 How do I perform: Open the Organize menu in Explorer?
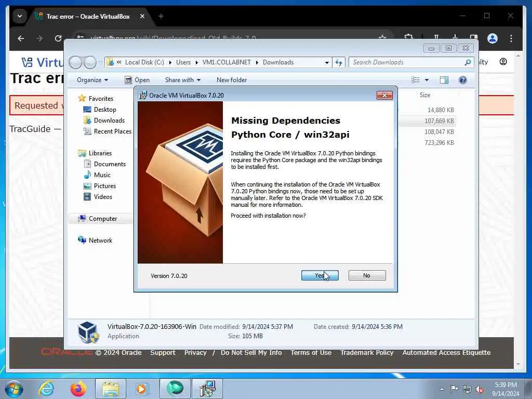92,80
